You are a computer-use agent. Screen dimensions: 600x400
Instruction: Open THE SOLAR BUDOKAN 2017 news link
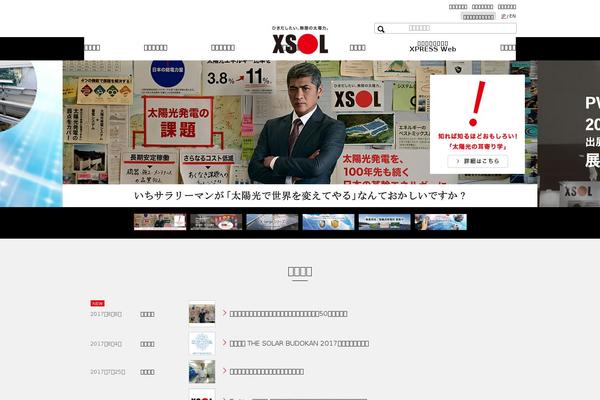(x=299, y=344)
